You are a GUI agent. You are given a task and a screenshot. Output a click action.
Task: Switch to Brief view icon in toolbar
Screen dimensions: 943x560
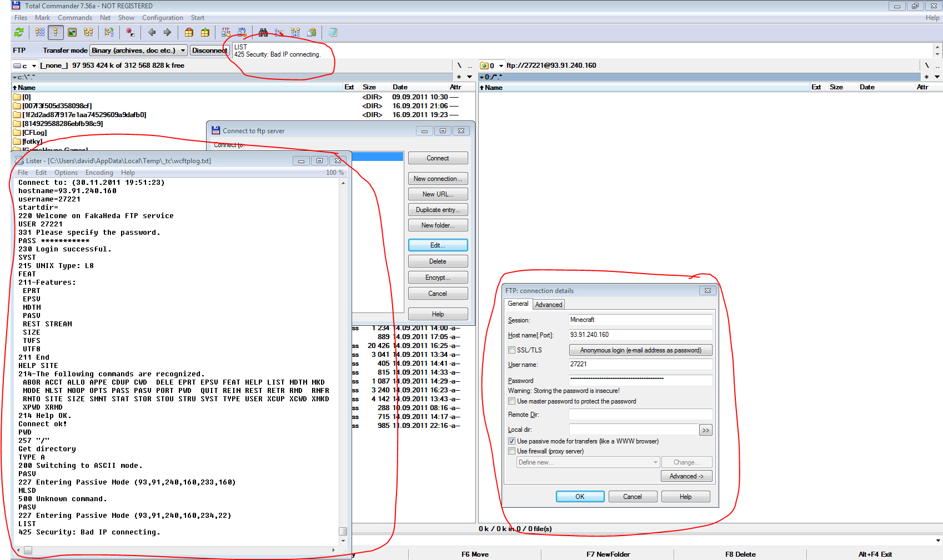pyautogui.click(x=40, y=33)
